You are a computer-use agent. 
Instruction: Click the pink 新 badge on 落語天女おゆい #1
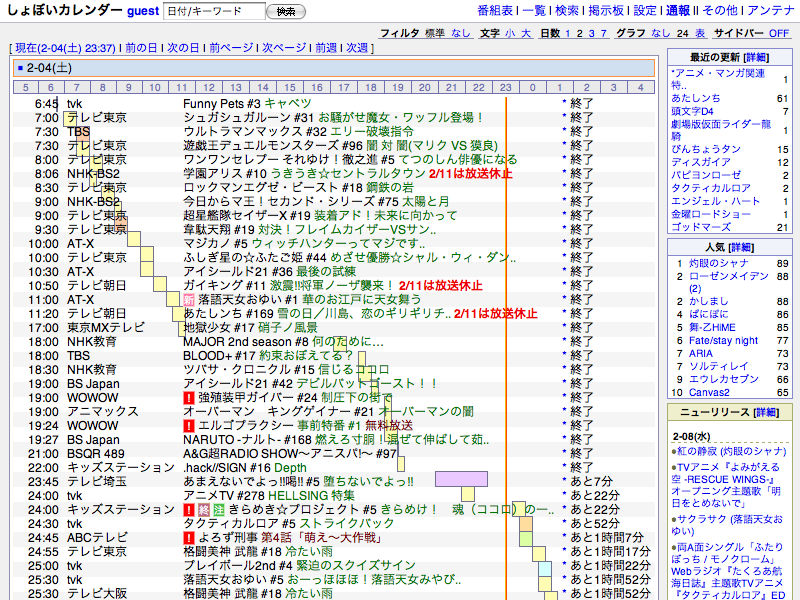coord(189,299)
